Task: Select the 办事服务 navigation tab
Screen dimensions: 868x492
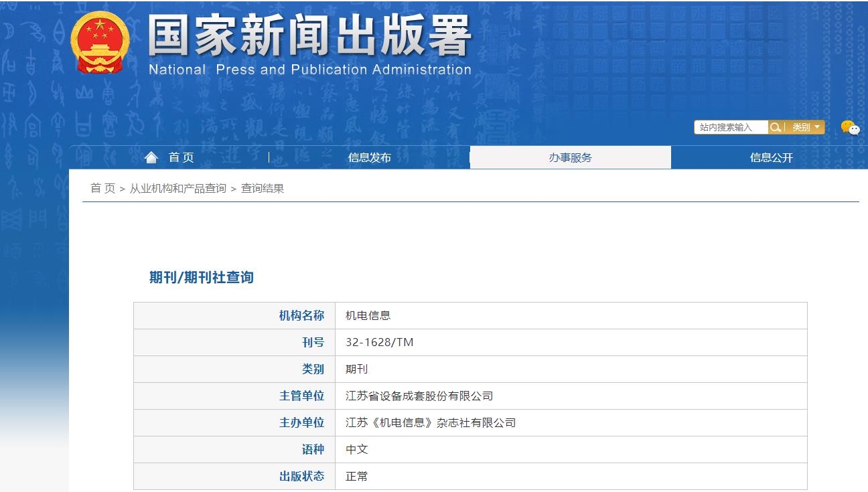Action: pyautogui.click(x=570, y=157)
